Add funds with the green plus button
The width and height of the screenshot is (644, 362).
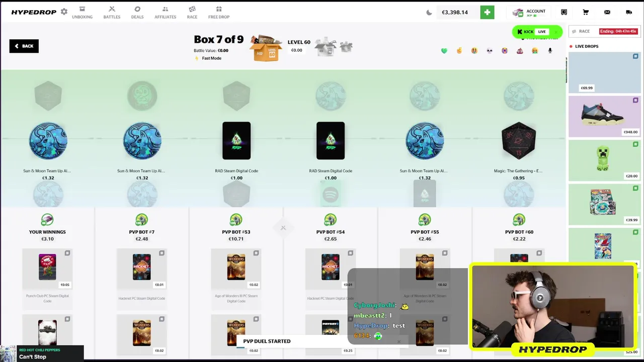487,12
